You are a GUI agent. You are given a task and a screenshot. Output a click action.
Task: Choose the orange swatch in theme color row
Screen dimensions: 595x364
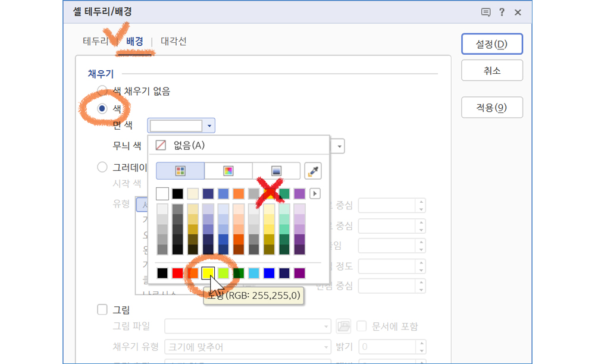239,194
